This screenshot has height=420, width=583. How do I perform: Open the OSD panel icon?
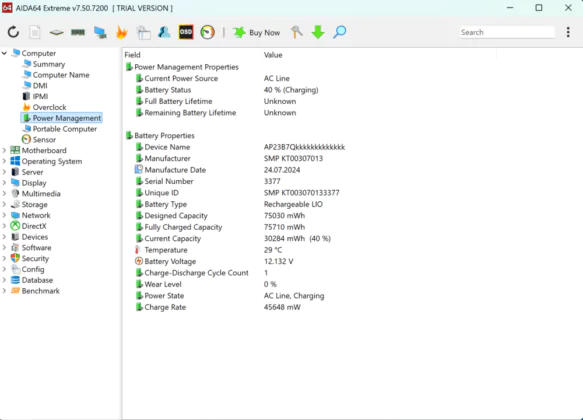[x=186, y=32]
